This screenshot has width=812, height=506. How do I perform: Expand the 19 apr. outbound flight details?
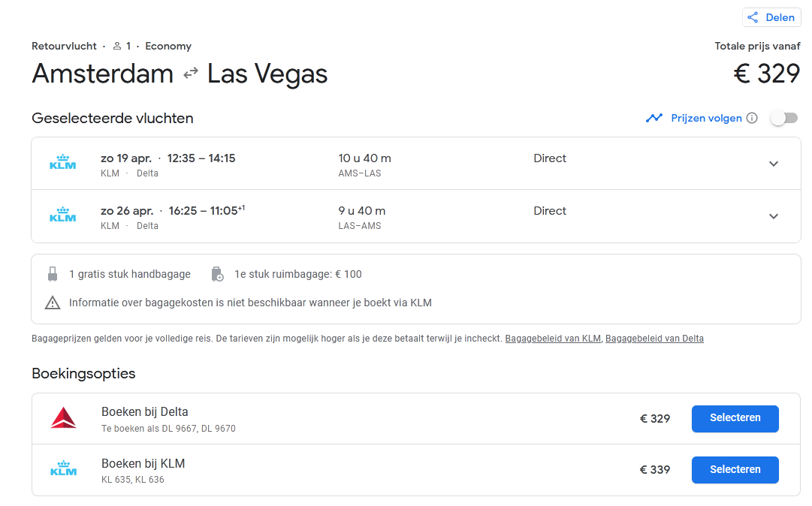(773, 164)
